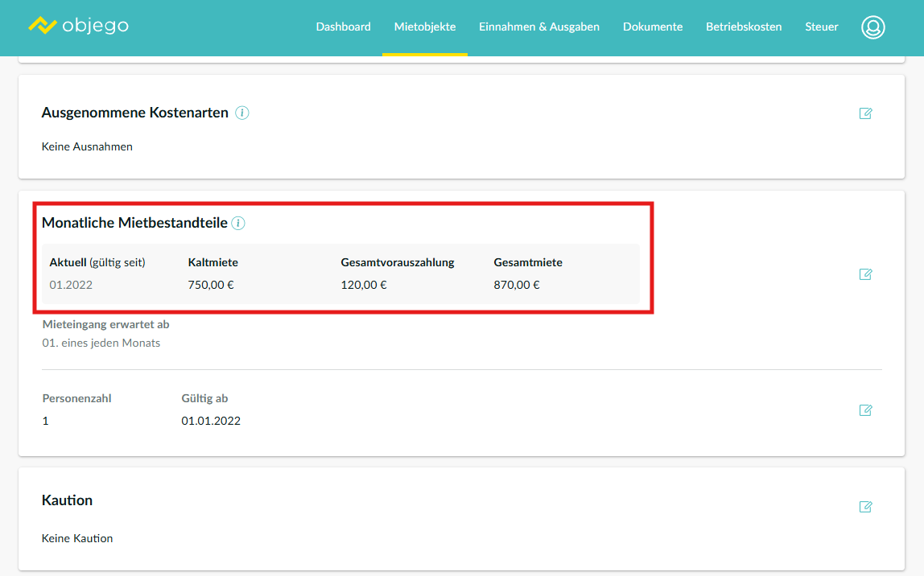Edit the Kaution section

point(865,507)
